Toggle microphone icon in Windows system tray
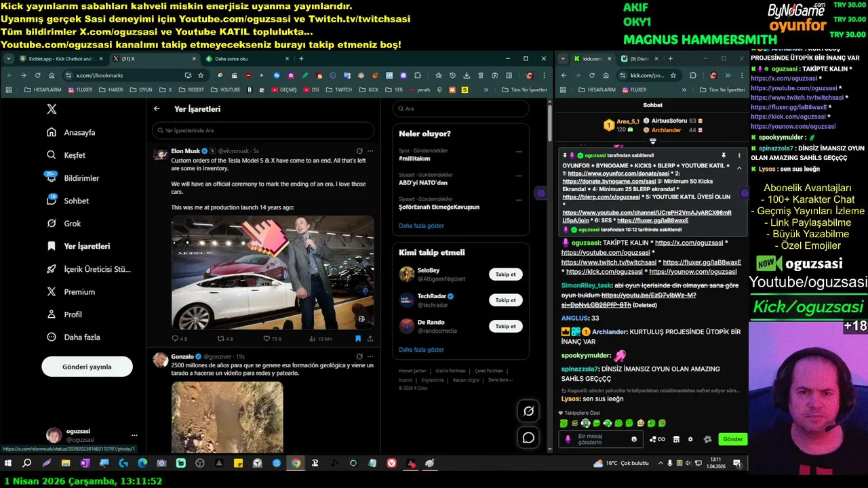Screen dimensions: 868x488 (x=670, y=464)
